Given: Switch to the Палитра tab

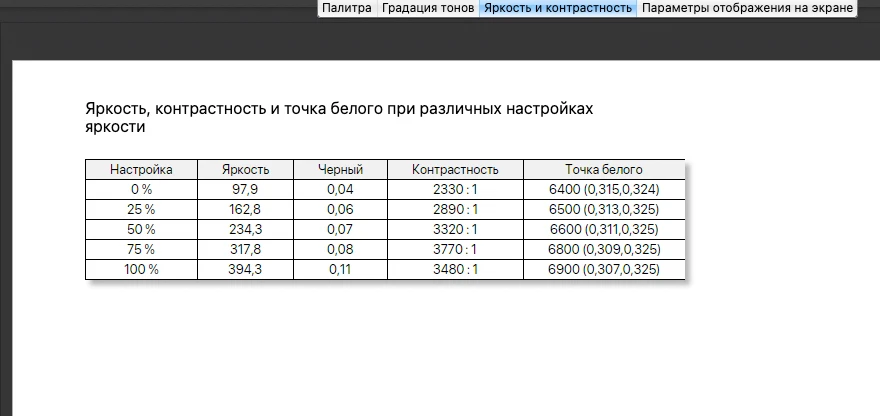Looking at the screenshot, I should [x=347, y=8].
